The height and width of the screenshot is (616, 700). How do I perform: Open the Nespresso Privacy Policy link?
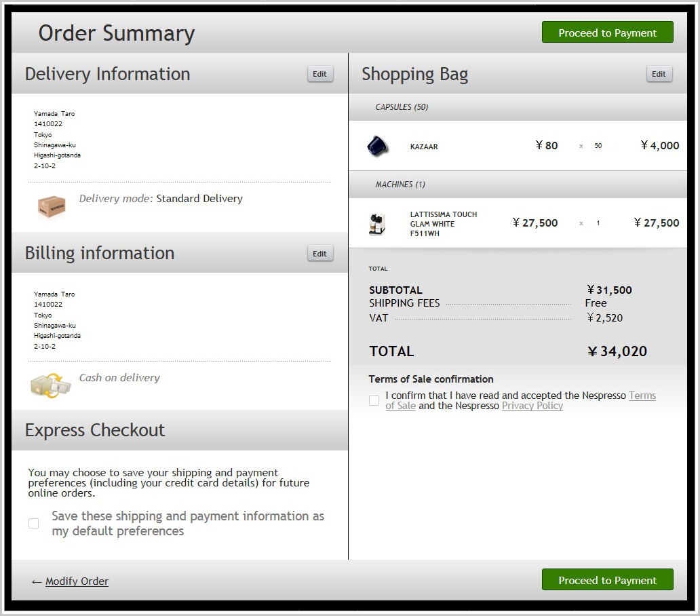[x=532, y=406]
